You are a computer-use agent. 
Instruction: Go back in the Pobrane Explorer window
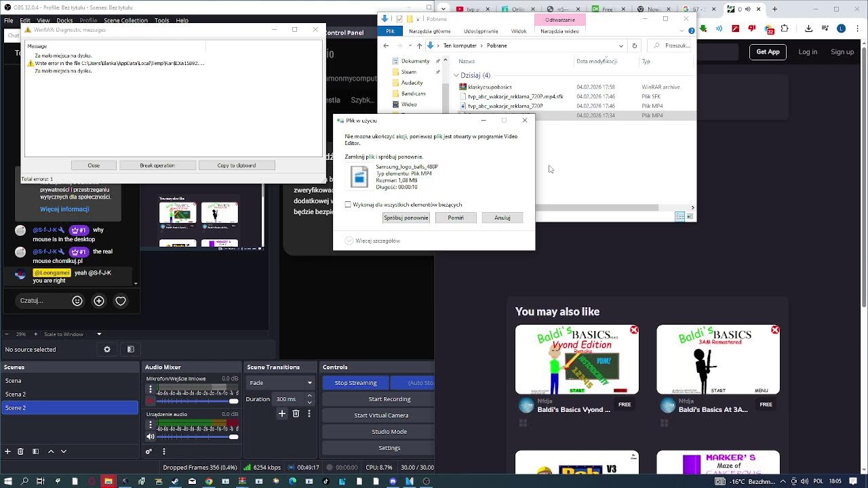coord(386,45)
